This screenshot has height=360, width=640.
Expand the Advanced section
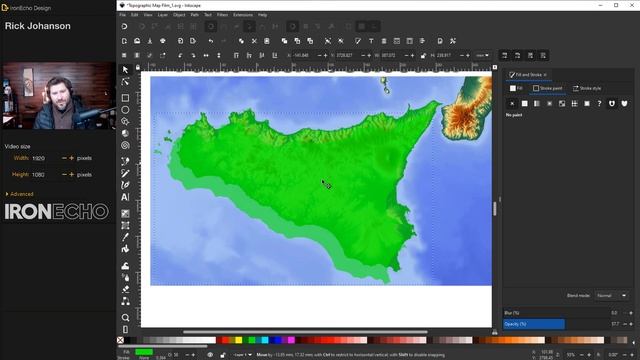tap(19, 194)
